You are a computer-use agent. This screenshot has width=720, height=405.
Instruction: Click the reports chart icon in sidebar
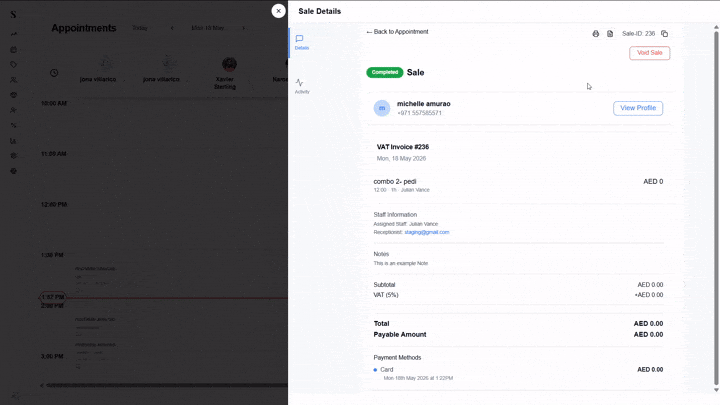(14, 141)
